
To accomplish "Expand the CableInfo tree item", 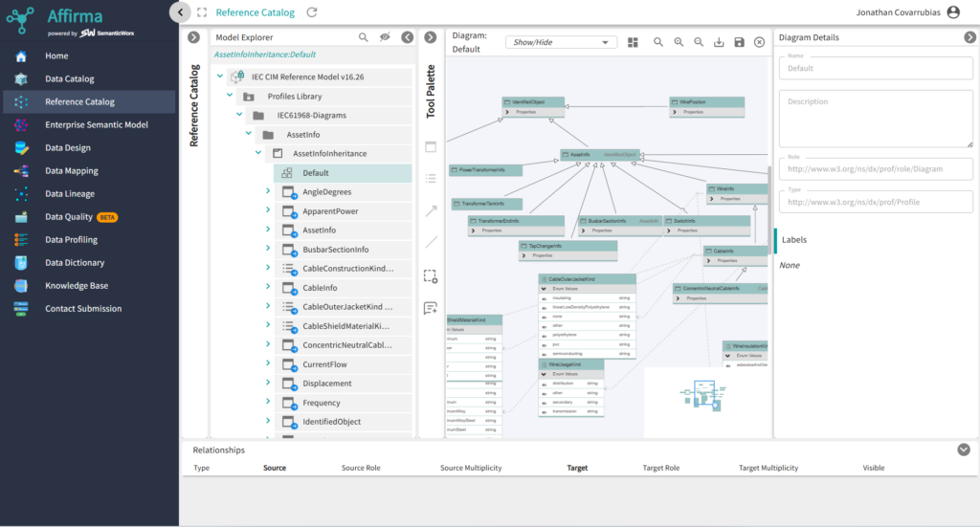I will [268, 288].
